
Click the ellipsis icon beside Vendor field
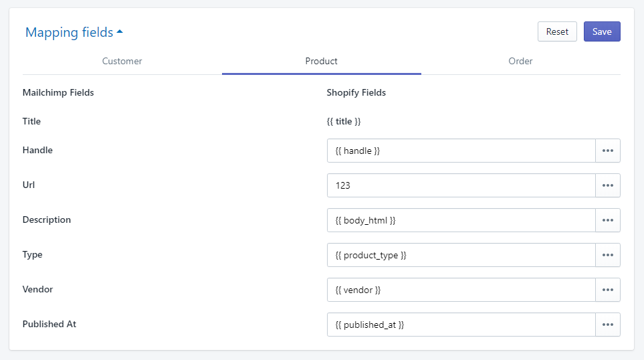tap(607, 290)
